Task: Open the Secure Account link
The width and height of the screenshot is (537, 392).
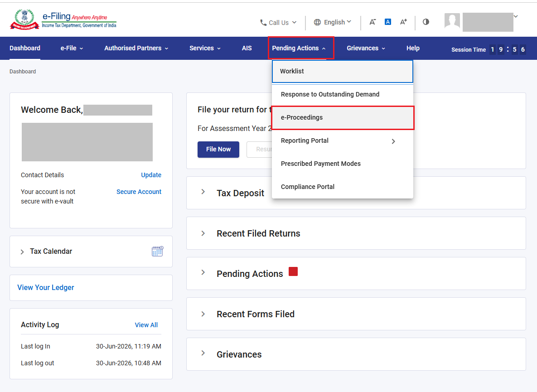Action: [x=139, y=192]
